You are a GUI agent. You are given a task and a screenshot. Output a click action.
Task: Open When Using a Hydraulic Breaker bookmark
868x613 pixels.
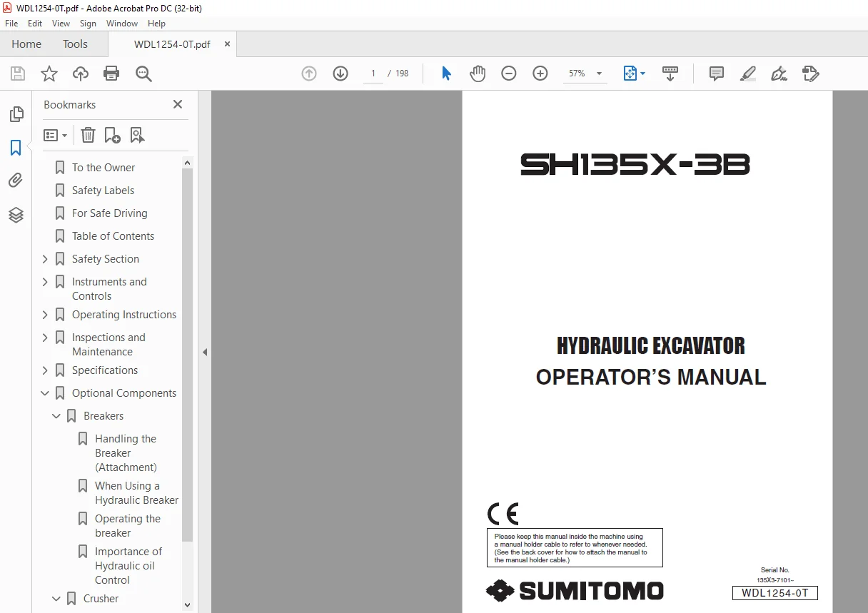136,493
